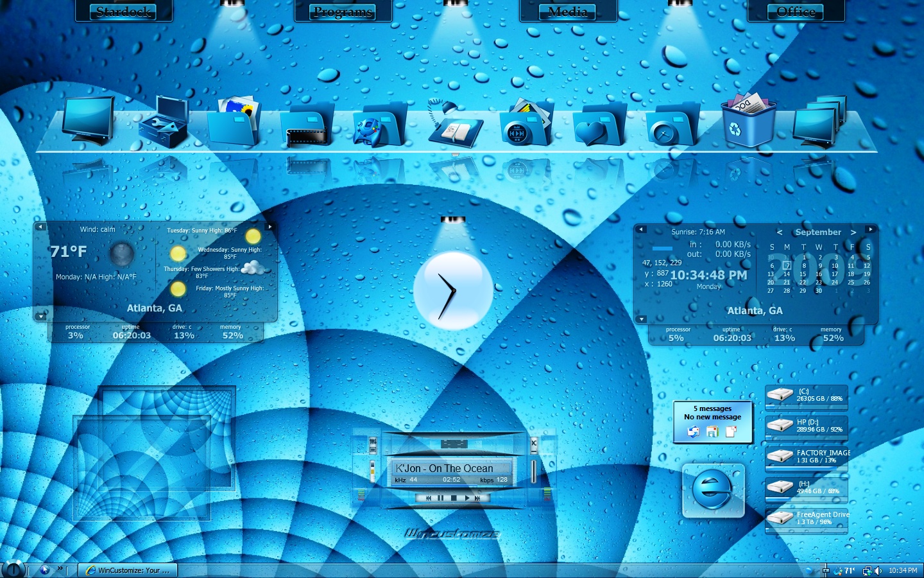Skip to the next track in the player

click(x=477, y=498)
